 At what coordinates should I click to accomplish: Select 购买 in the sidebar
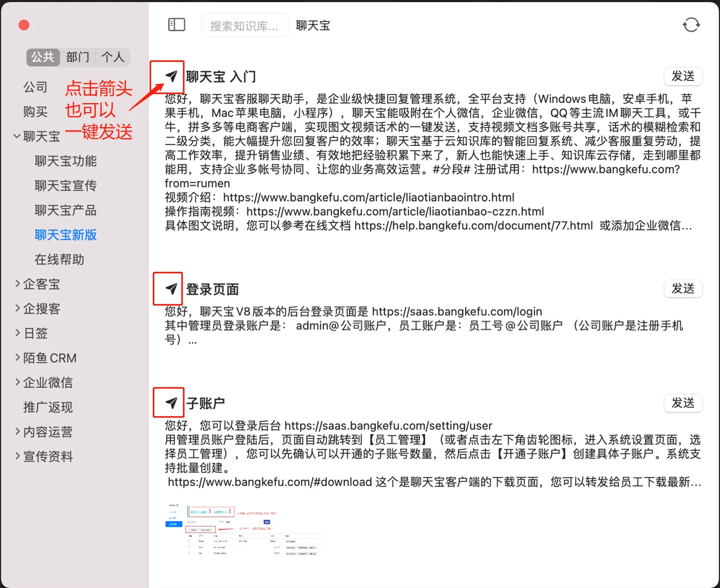coord(35,112)
